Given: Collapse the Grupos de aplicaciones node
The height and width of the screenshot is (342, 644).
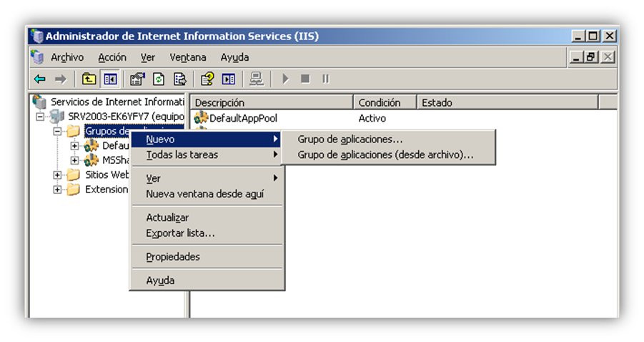Looking at the screenshot, I should click(57, 132).
